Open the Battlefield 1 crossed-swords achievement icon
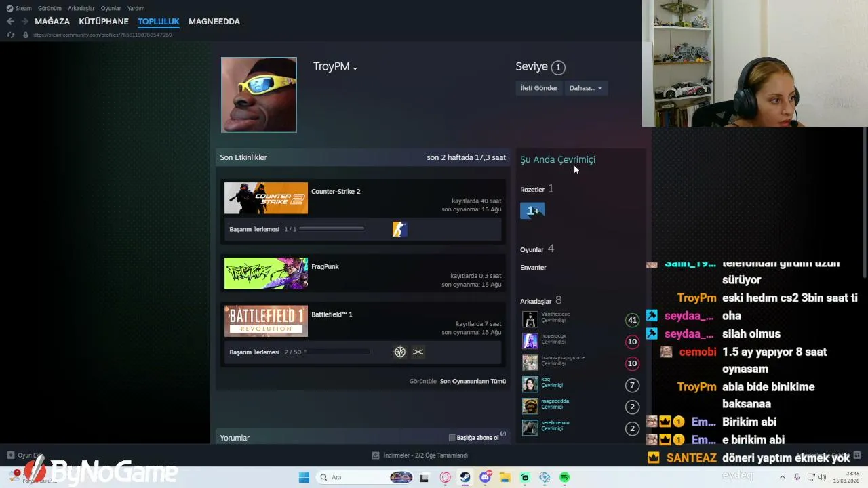868x488 pixels. click(418, 352)
